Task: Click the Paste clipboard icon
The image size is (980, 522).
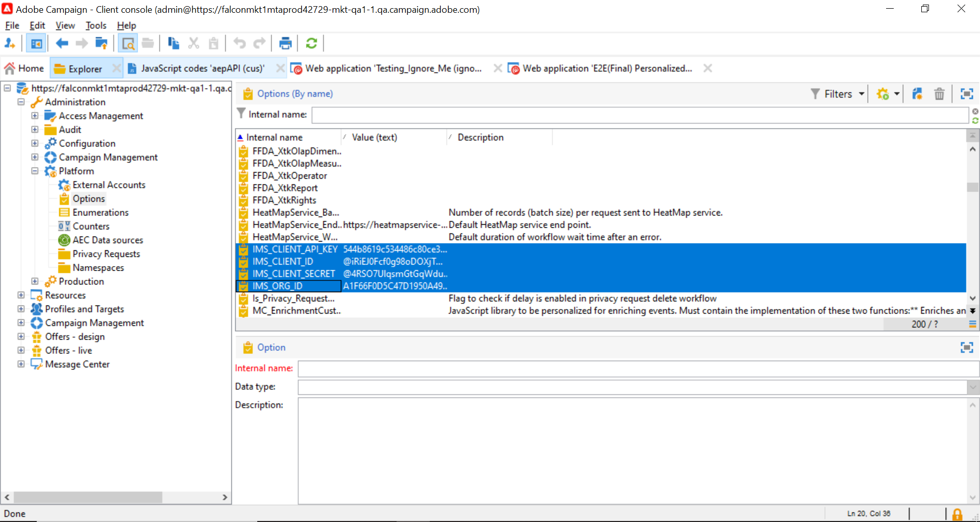Action: click(x=214, y=43)
